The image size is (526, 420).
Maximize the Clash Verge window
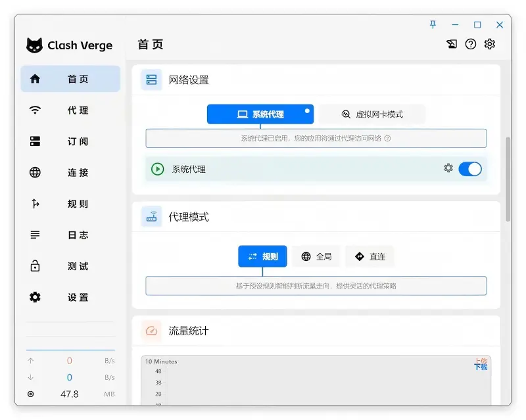(477, 24)
